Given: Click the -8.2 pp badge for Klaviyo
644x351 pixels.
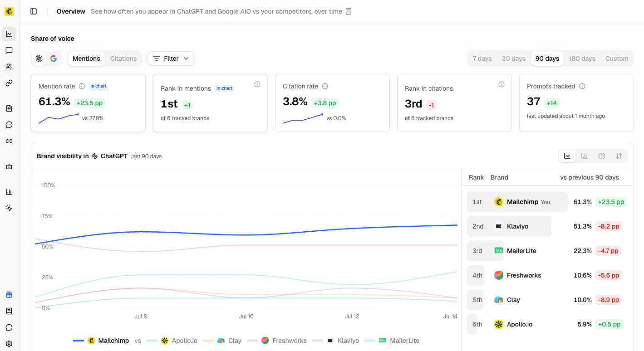Looking at the screenshot, I should tap(608, 226).
